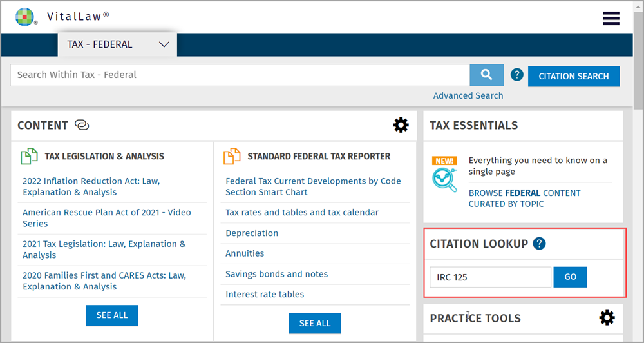Viewport: 644px width, 343px height.
Task: Open the hamburger menu
Action: pyautogui.click(x=611, y=18)
